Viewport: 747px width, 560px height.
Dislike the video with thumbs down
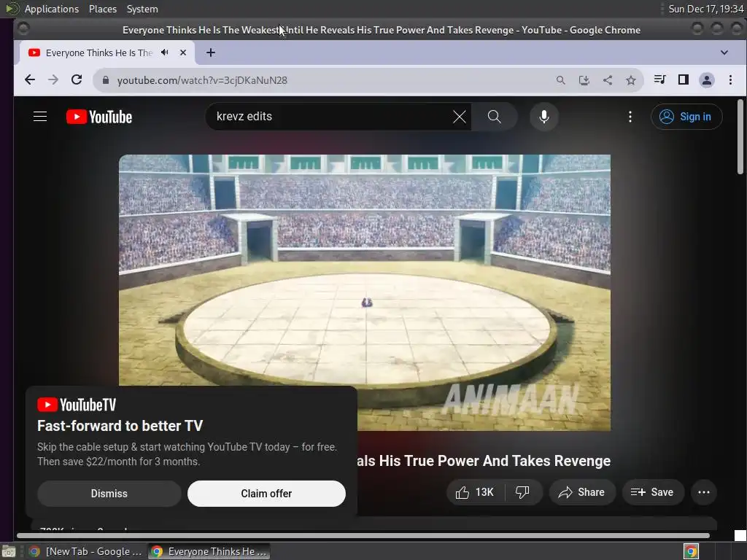523,492
